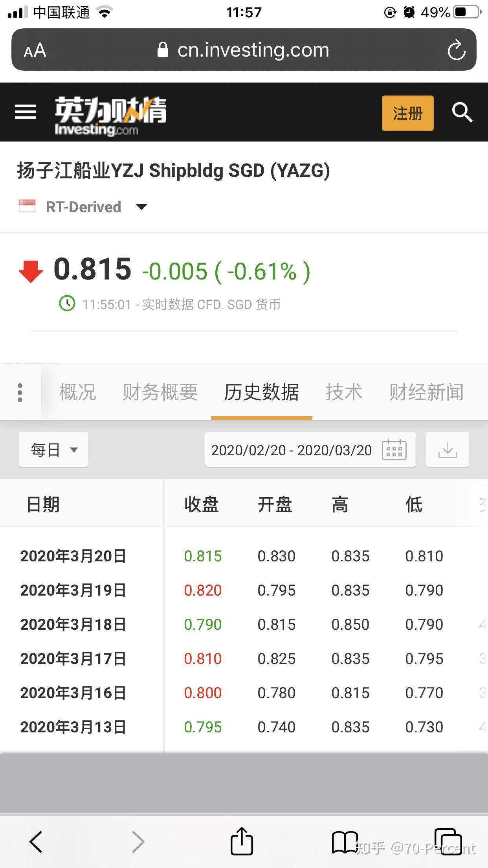Select the 2020年3月17日 row date
The width and height of the screenshot is (488, 868).
(x=73, y=658)
